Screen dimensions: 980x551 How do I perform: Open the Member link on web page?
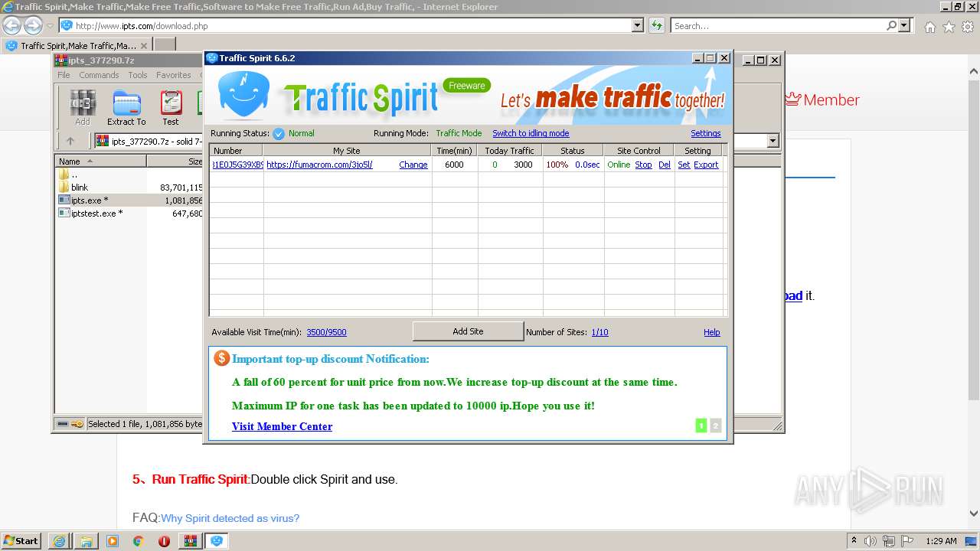click(x=822, y=99)
